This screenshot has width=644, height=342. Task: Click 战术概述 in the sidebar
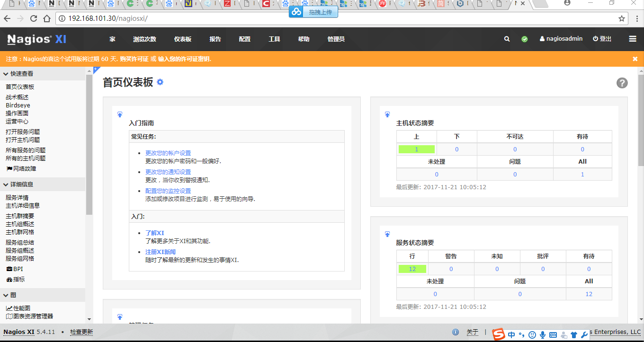click(17, 97)
